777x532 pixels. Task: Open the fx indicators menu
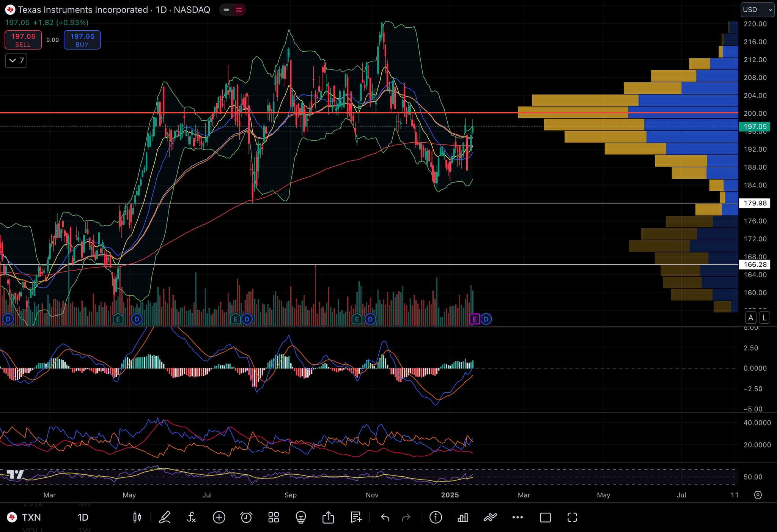[x=192, y=517]
